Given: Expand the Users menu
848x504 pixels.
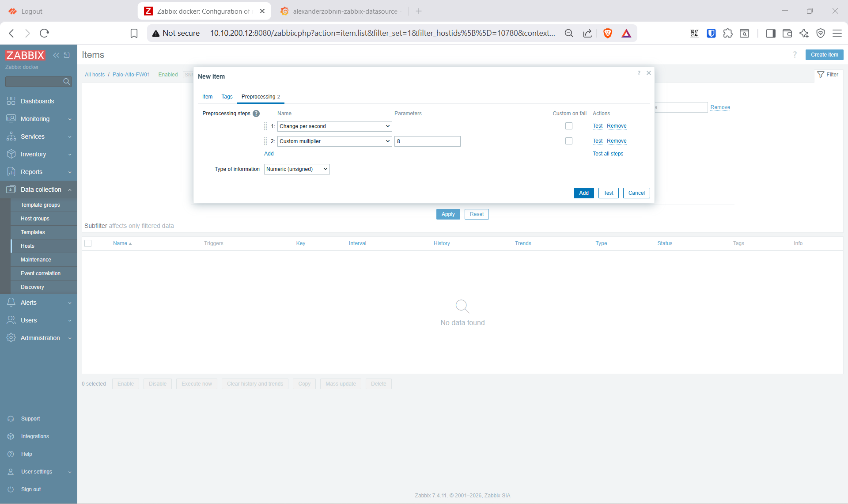Looking at the screenshot, I should pyautogui.click(x=39, y=320).
